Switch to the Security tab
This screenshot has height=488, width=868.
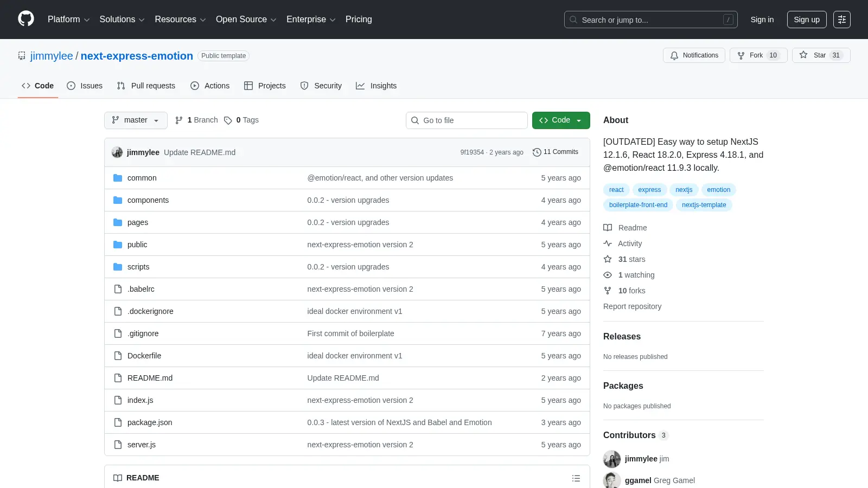pos(321,86)
